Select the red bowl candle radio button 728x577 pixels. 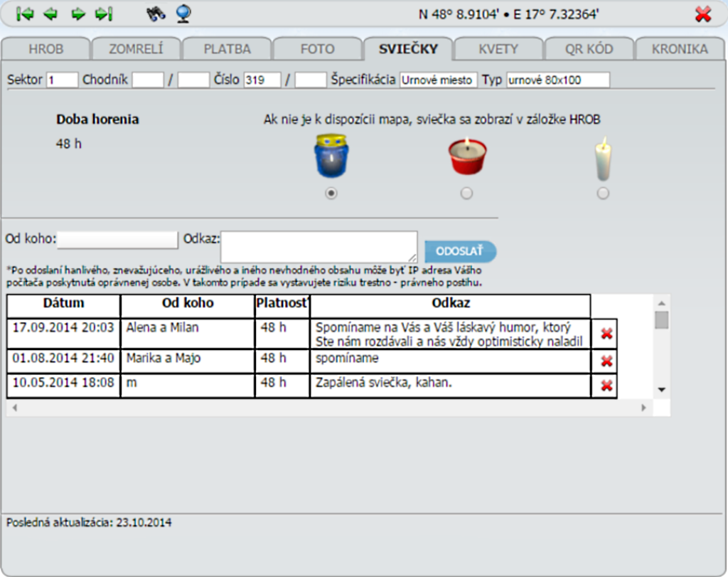pos(466,193)
